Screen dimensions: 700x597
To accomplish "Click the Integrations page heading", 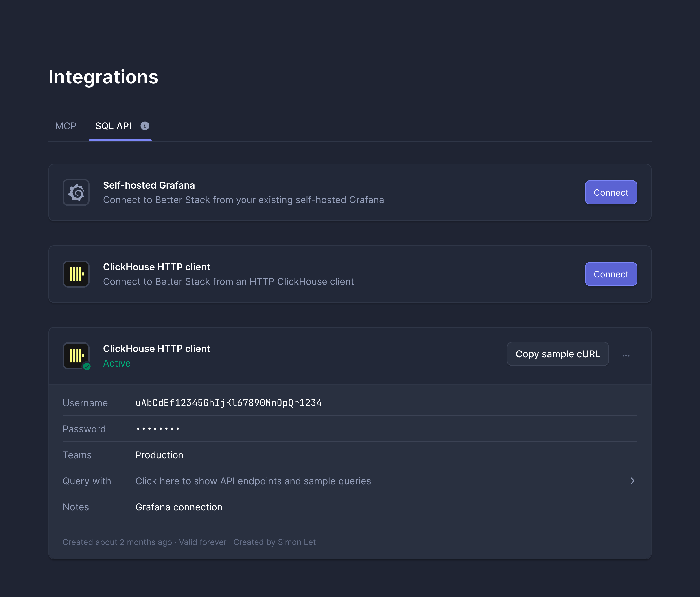I will coord(103,77).
